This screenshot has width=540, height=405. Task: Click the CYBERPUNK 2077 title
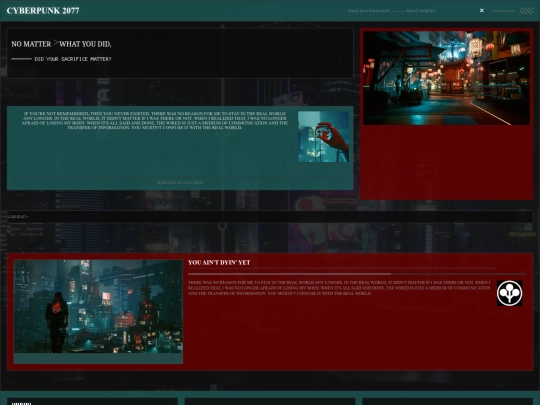pos(43,11)
